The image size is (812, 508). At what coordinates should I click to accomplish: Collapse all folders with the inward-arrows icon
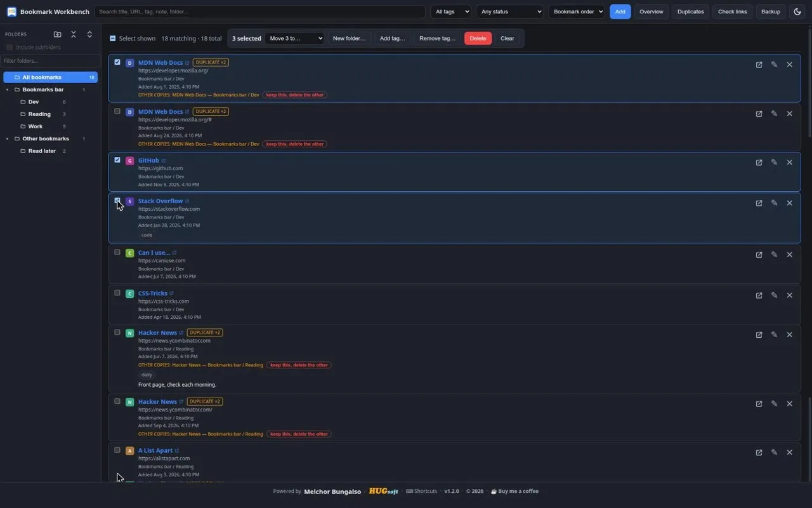(x=74, y=34)
